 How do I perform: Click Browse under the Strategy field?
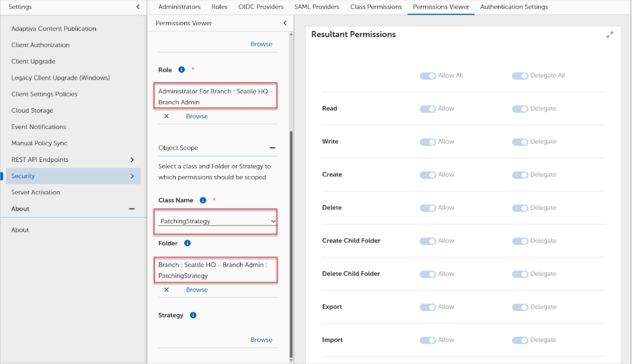(x=261, y=340)
